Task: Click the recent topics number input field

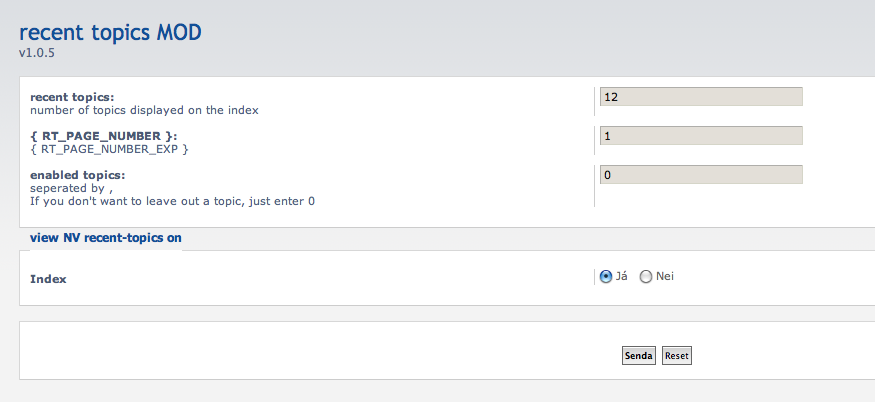Action: [x=700, y=97]
